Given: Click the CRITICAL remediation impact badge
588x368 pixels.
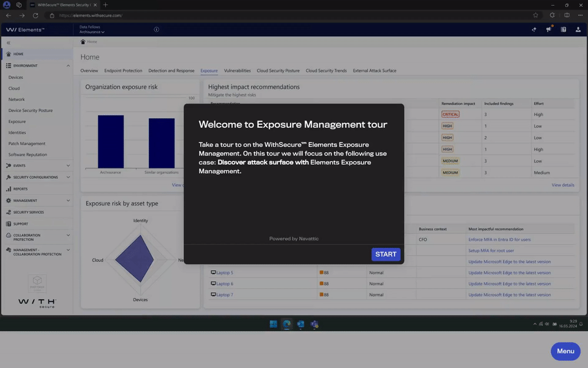Looking at the screenshot, I should click(450, 114).
